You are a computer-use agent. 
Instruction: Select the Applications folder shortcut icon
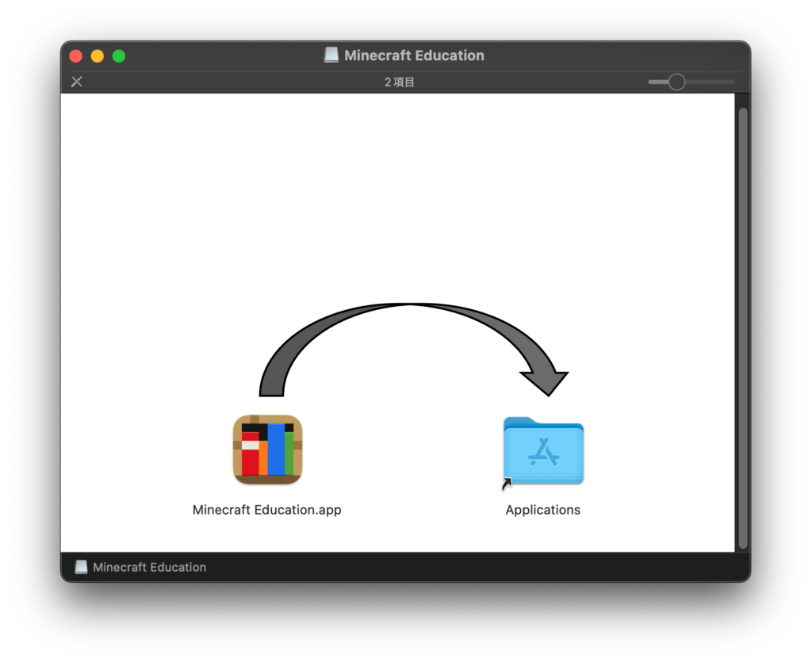click(543, 450)
